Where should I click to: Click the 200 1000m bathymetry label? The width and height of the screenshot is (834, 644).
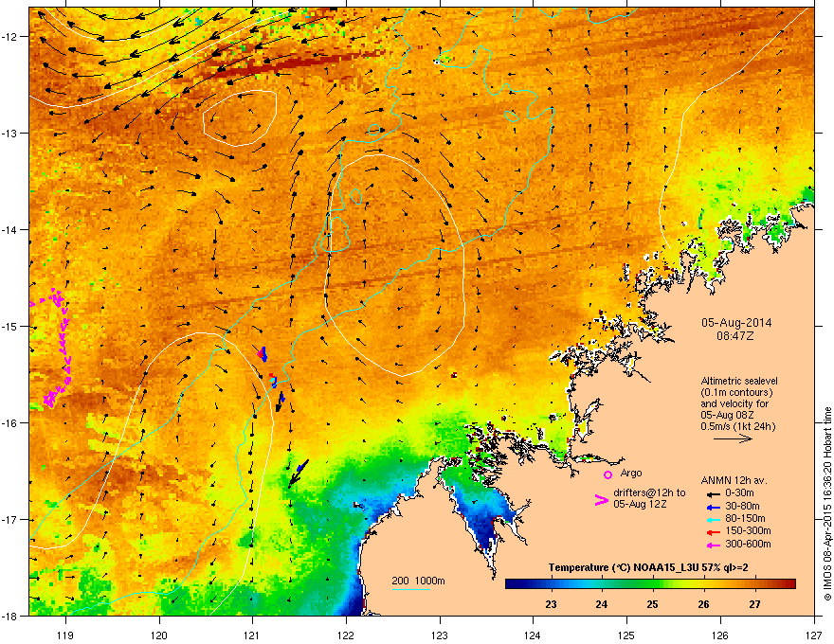click(418, 581)
